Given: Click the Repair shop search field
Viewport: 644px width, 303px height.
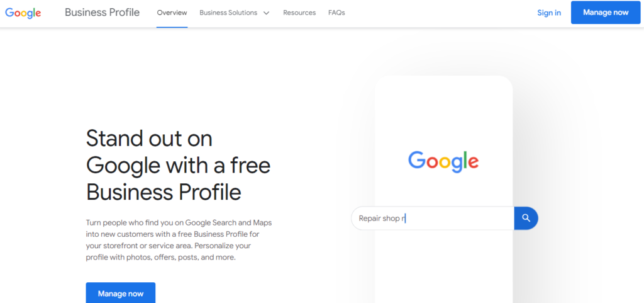Looking at the screenshot, I should pos(433,218).
